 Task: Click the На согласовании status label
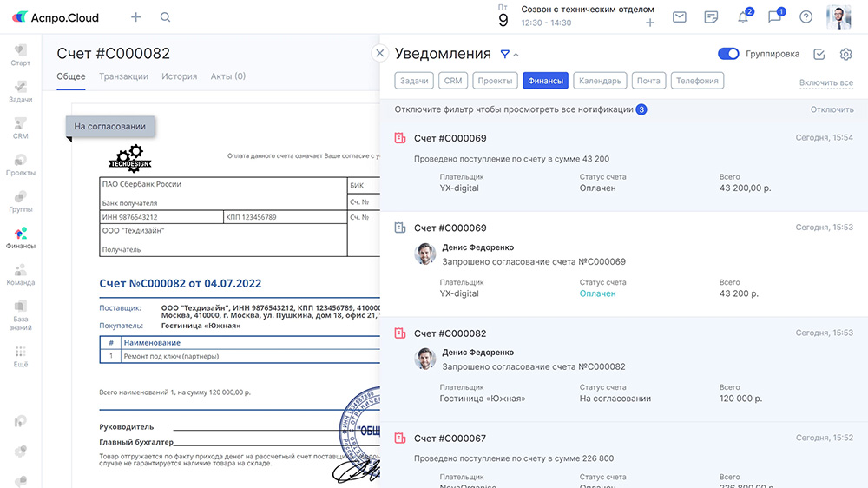coord(110,126)
